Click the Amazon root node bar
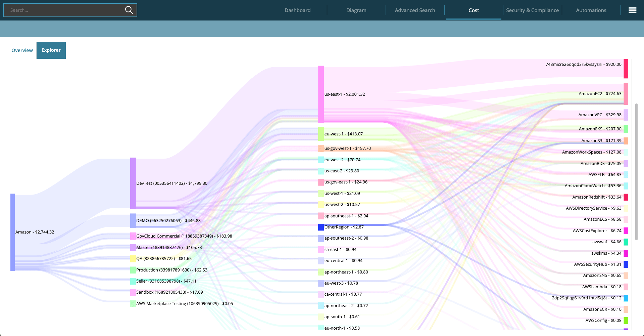The image size is (644, 336). point(13,232)
